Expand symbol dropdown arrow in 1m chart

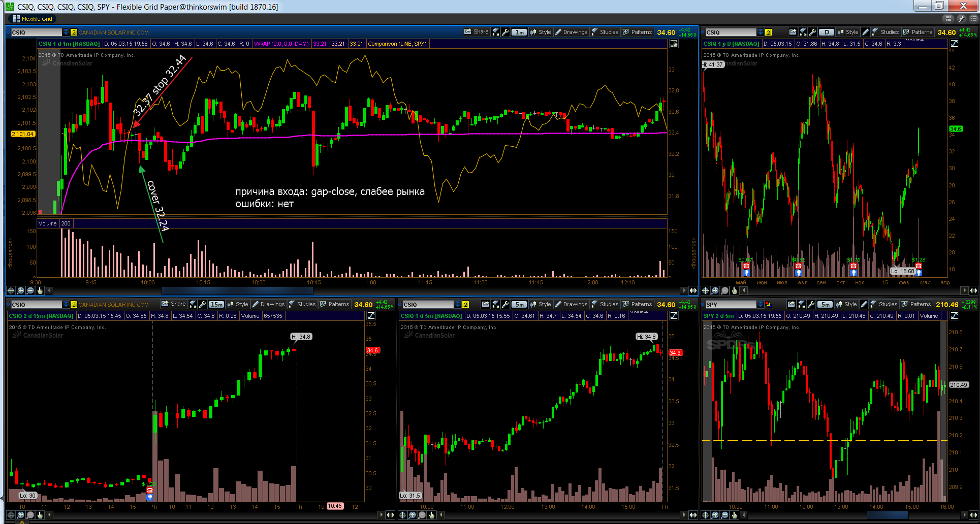coord(66,32)
